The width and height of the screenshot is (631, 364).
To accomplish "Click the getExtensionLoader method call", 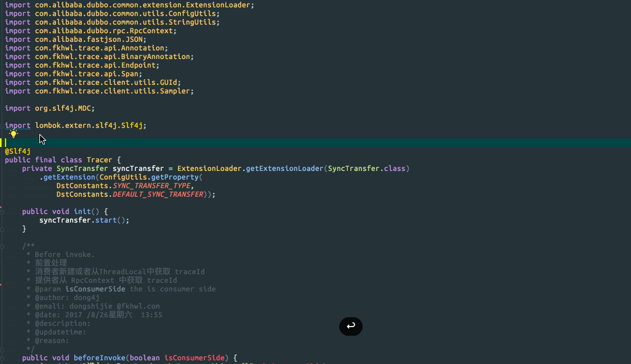I will point(284,168).
